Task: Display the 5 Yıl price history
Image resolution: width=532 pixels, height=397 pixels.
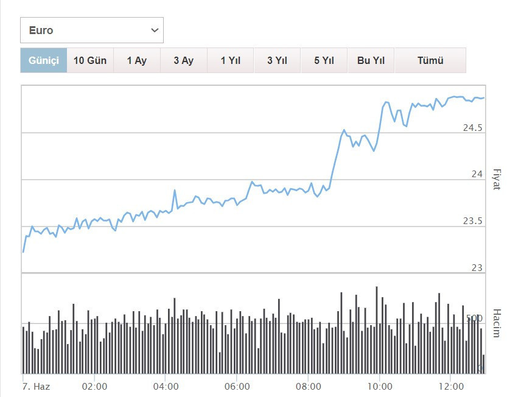Action: (x=324, y=60)
